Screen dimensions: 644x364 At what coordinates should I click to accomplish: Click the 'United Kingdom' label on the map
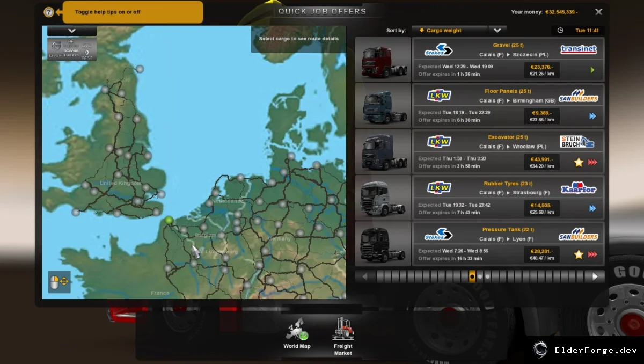point(121,183)
